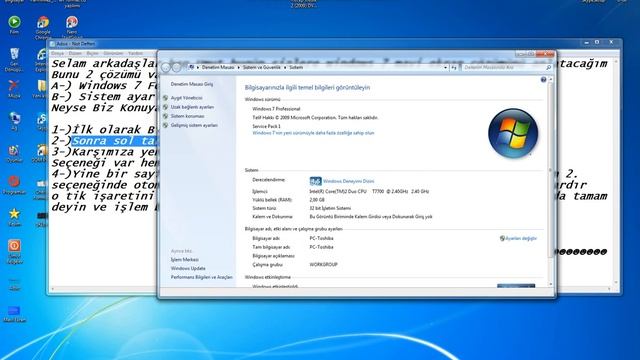Open help with the blue question mark icon
The width and height of the screenshot is (640, 360).
(543, 80)
